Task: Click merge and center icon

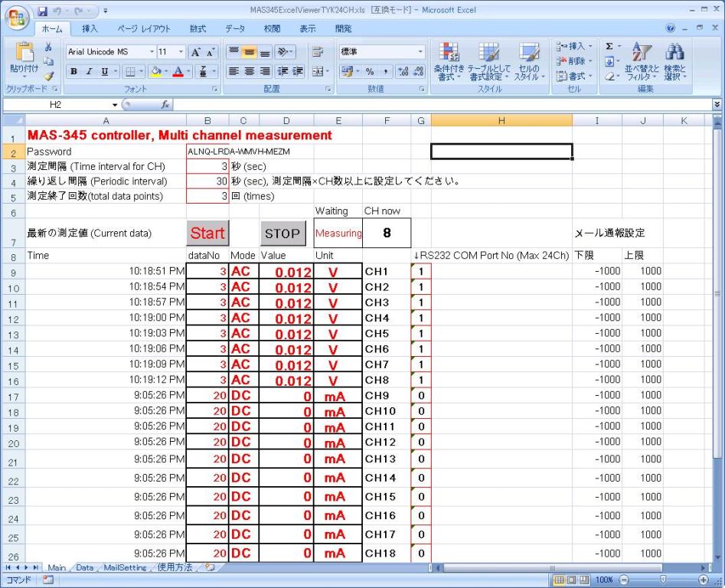Action: pyautogui.click(x=317, y=71)
